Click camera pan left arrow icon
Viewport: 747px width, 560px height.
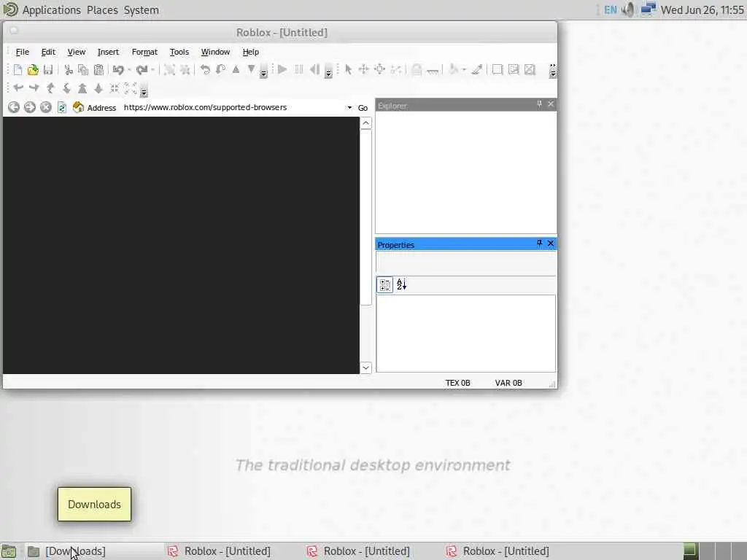tap(18, 88)
